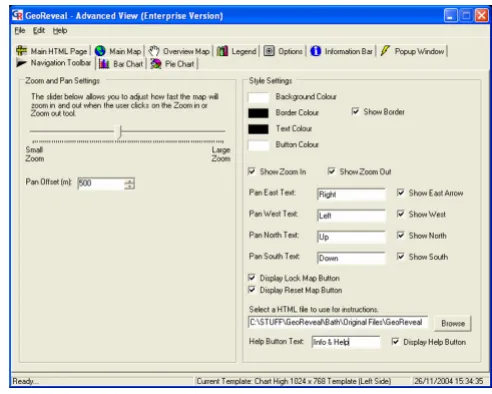Decrease Pan Offset with the down spinner
The image size is (492, 394).
129,186
